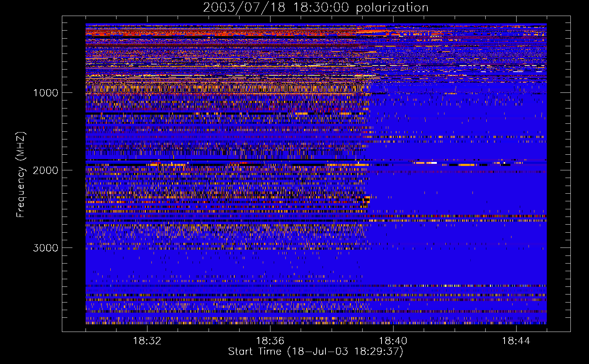This screenshot has height=364, width=589.
Task: Click the 'Frequency (MHZ)' axis label
Action: pyautogui.click(x=20, y=174)
